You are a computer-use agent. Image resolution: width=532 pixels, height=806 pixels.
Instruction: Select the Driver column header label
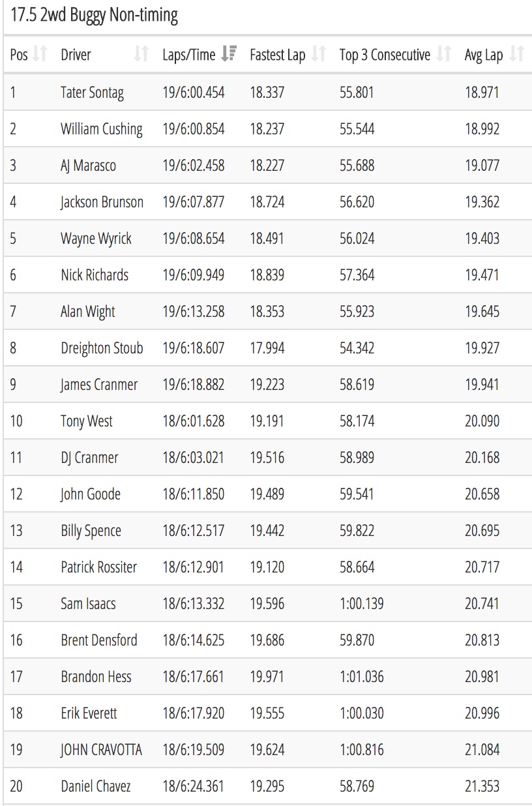pos(76,55)
